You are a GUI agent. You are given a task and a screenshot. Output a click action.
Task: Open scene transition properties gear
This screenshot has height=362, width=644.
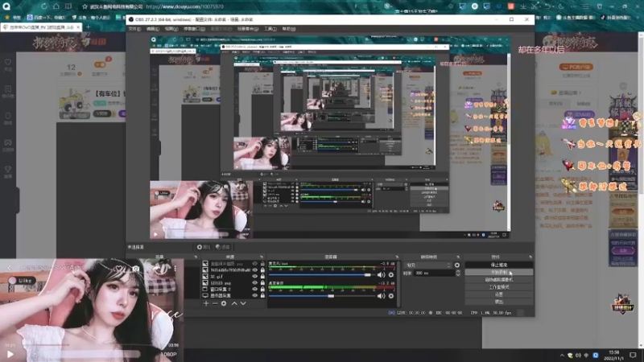point(457,265)
